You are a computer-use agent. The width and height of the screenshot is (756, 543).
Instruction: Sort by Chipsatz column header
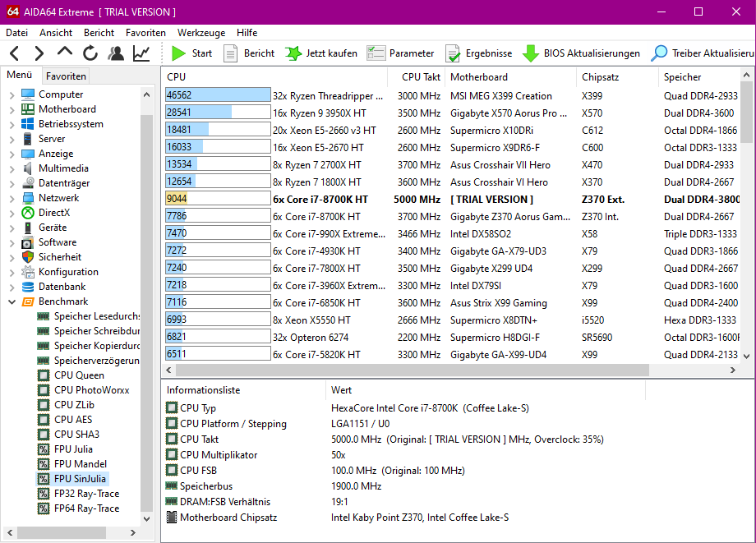coord(617,77)
